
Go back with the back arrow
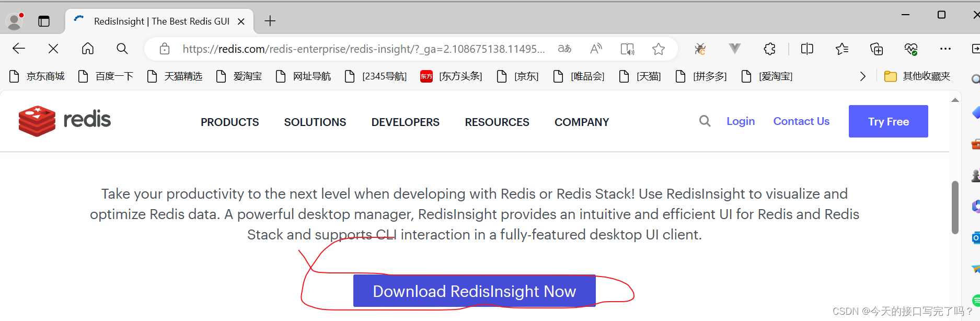point(19,49)
